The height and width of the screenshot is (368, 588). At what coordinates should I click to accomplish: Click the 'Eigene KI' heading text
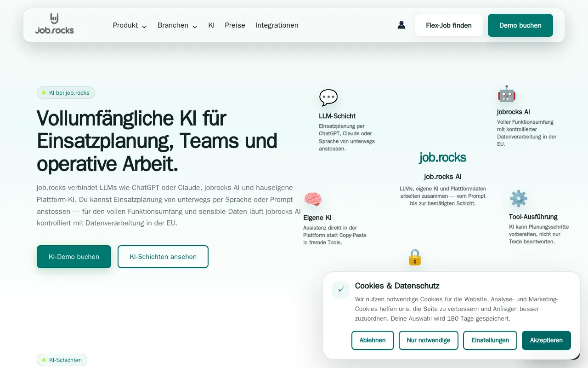(x=317, y=218)
